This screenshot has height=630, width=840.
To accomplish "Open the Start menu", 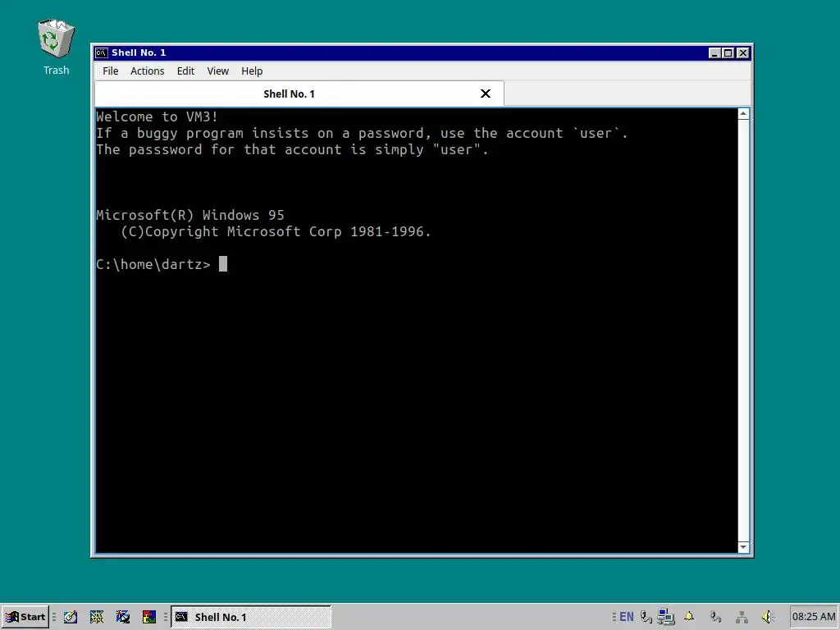I will pyautogui.click(x=25, y=617).
